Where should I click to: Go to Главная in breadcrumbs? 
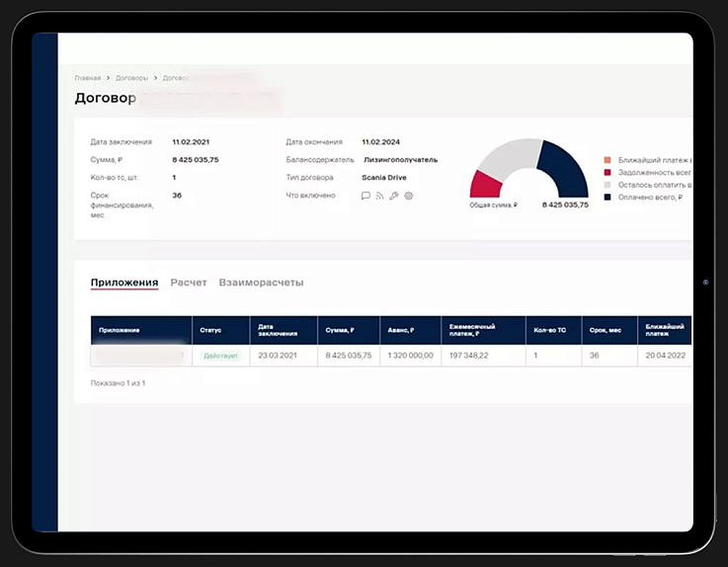88,78
